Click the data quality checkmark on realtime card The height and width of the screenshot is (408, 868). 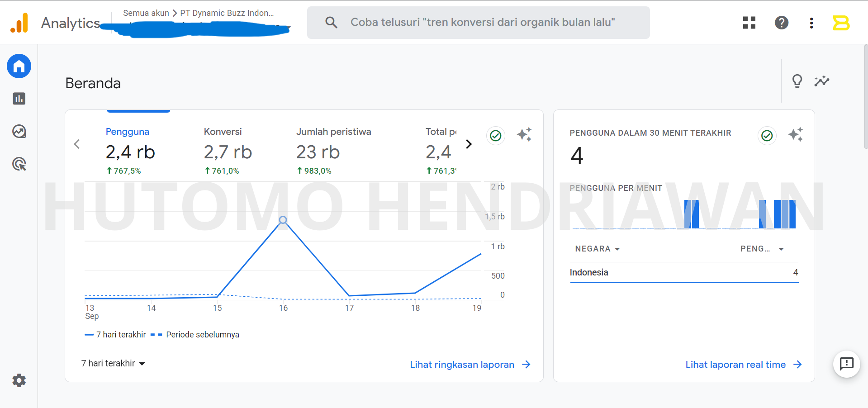pos(767,135)
